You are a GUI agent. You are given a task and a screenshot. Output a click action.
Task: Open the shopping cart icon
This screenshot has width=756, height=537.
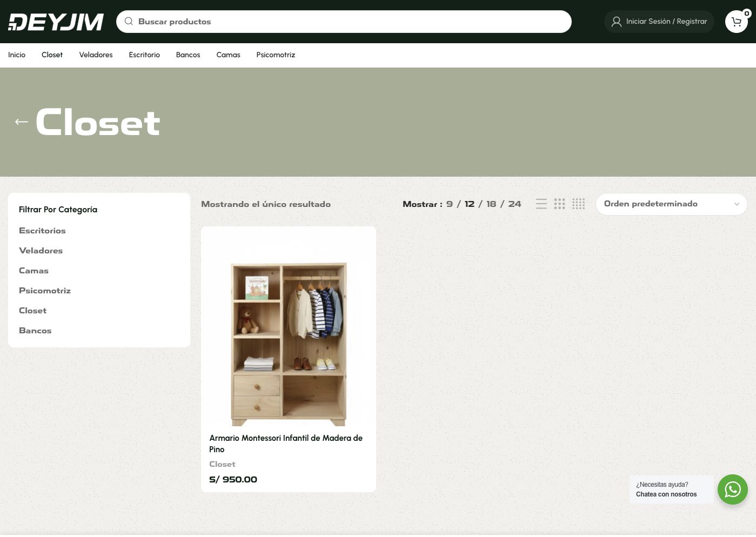click(736, 22)
